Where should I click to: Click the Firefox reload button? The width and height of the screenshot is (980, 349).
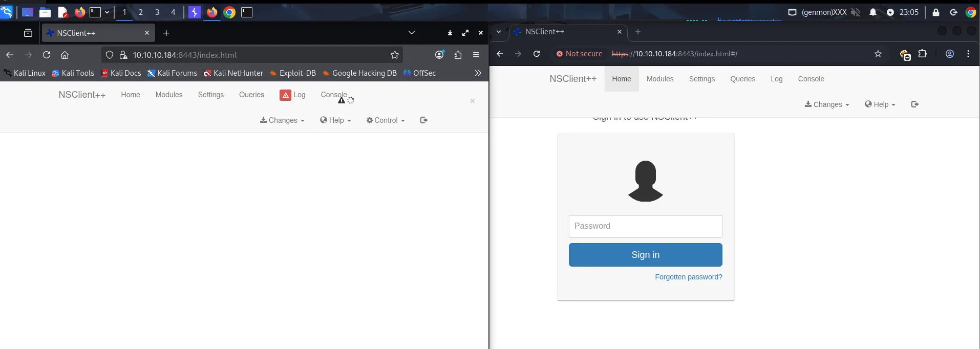47,55
